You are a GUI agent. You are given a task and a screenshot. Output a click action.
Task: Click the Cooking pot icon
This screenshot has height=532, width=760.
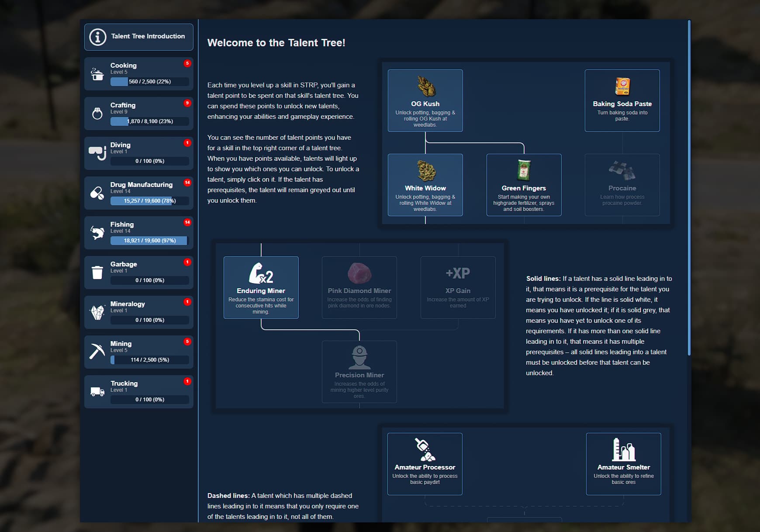(x=97, y=74)
